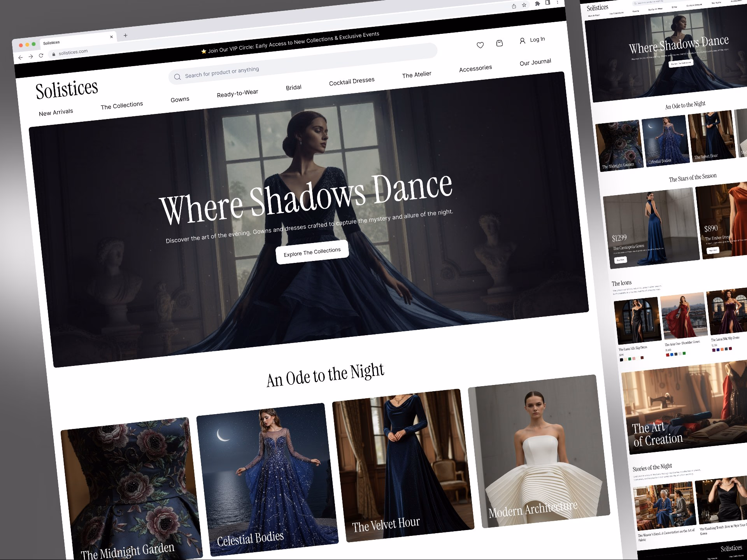
Task: Open the New Arrivals menu item
Action: (56, 112)
